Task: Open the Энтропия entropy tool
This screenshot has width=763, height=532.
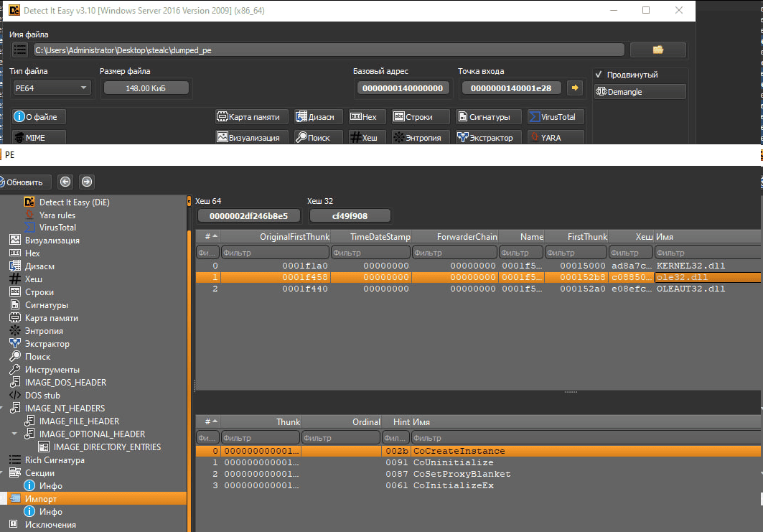Action: 421,137
